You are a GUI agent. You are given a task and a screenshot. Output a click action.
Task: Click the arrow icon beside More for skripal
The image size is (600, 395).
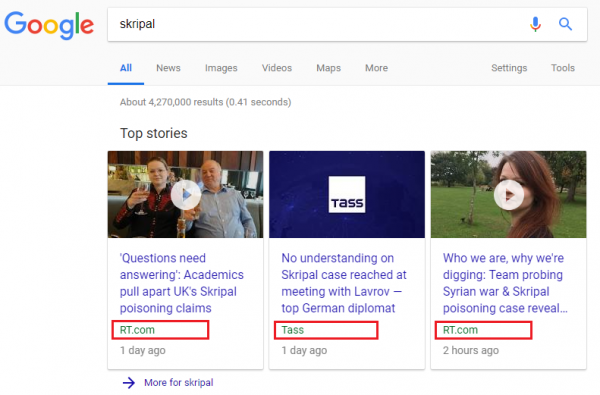[129, 383]
